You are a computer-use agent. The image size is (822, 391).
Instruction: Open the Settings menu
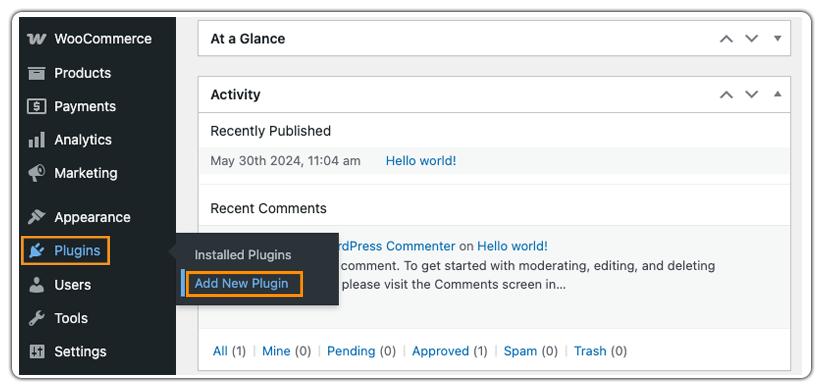coord(80,352)
